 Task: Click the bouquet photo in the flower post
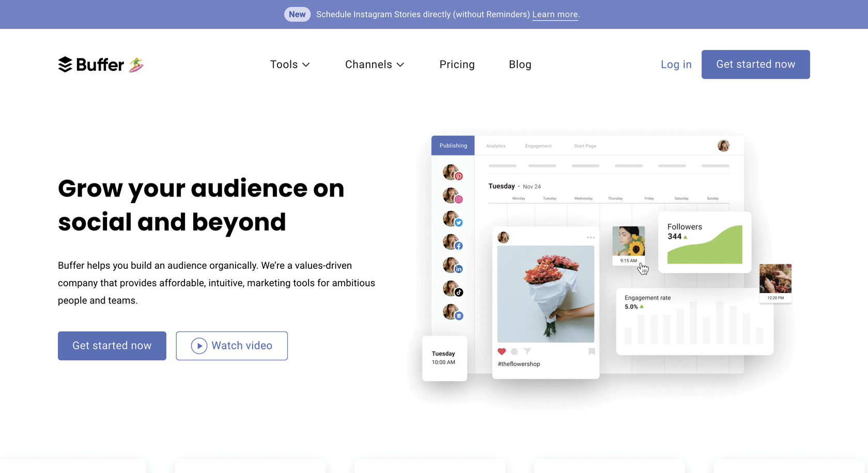click(546, 294)
